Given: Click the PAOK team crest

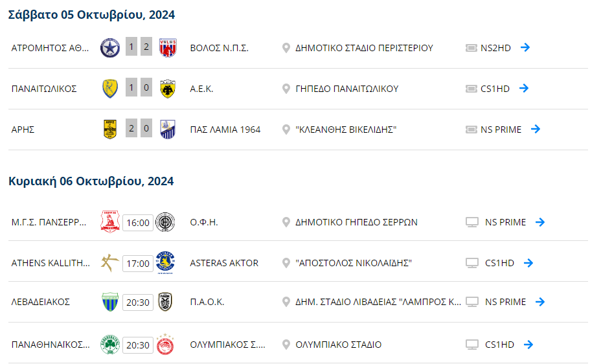Looking at the screenshot, I should (x=165, y=302).
